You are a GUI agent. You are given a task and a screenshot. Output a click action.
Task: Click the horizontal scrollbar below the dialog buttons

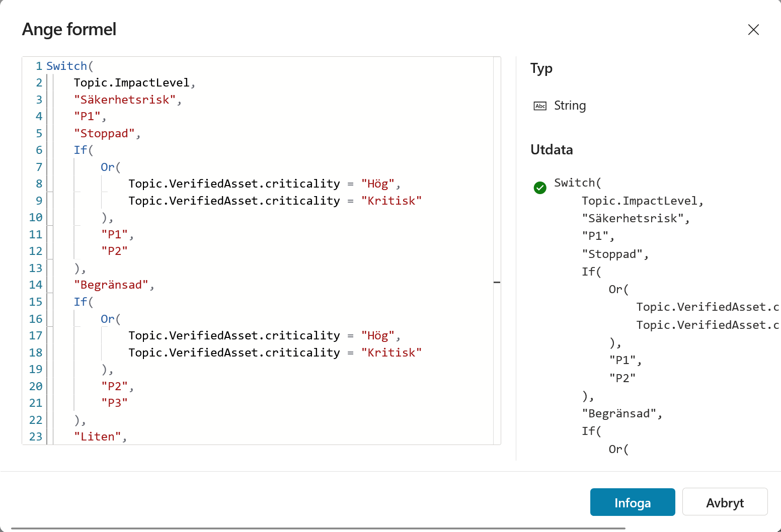[318, 528]
